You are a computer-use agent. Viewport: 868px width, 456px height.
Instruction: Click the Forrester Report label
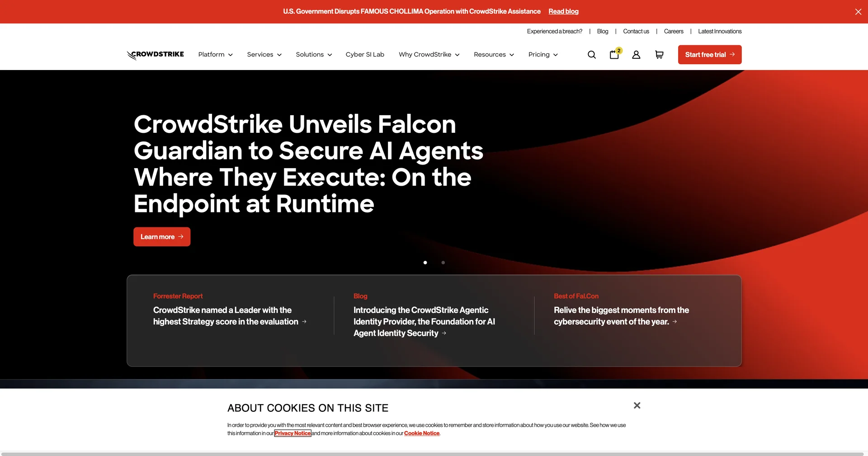click(178, 296)
